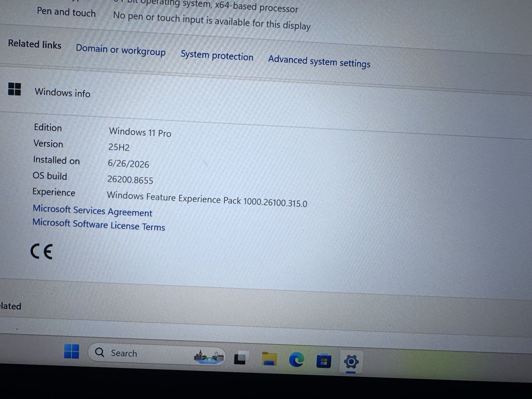
Task: Open the Domain or workgroup link
Action: tap(121, 50)
